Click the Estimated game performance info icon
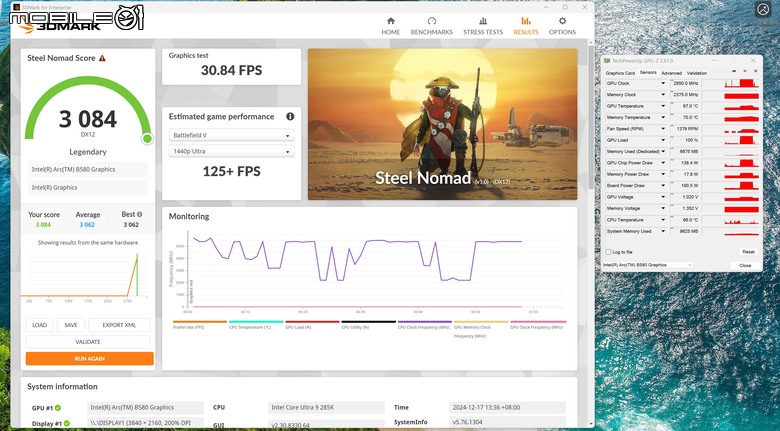The height and width of the screenshot is (431, 780). pos(290,116)
